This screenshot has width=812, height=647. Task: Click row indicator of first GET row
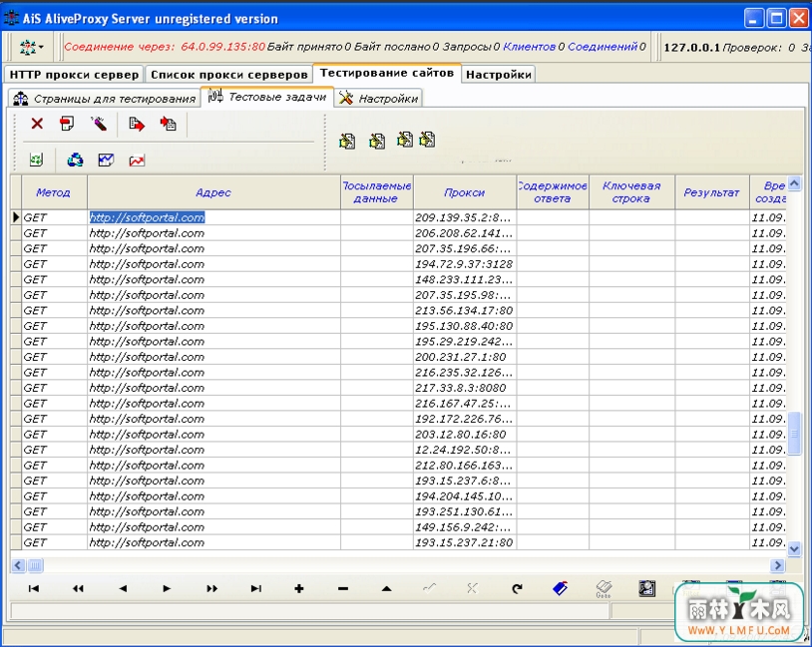coord(16,217)
